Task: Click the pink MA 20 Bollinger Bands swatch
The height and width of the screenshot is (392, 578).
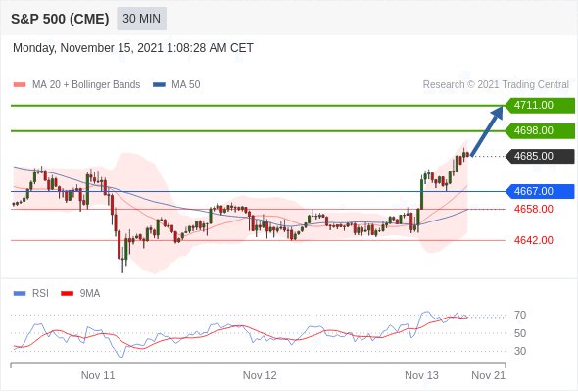Action: click(x=20, y=85)
